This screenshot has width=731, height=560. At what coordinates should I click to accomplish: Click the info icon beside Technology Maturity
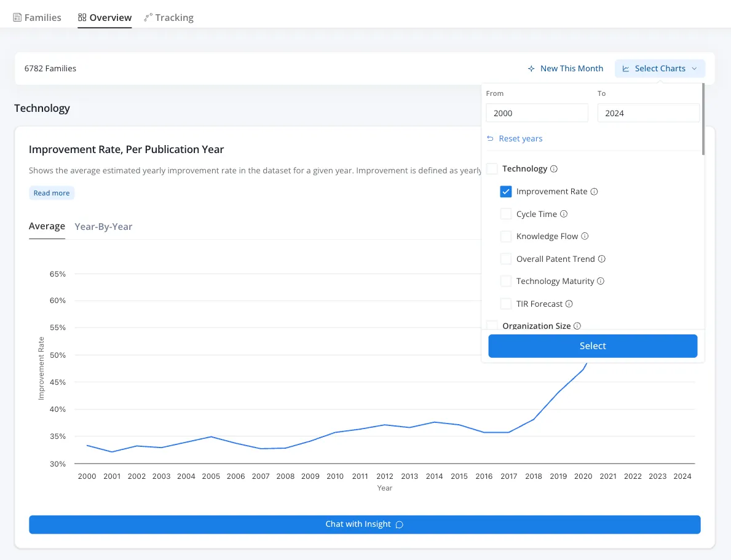click(601, 281)
